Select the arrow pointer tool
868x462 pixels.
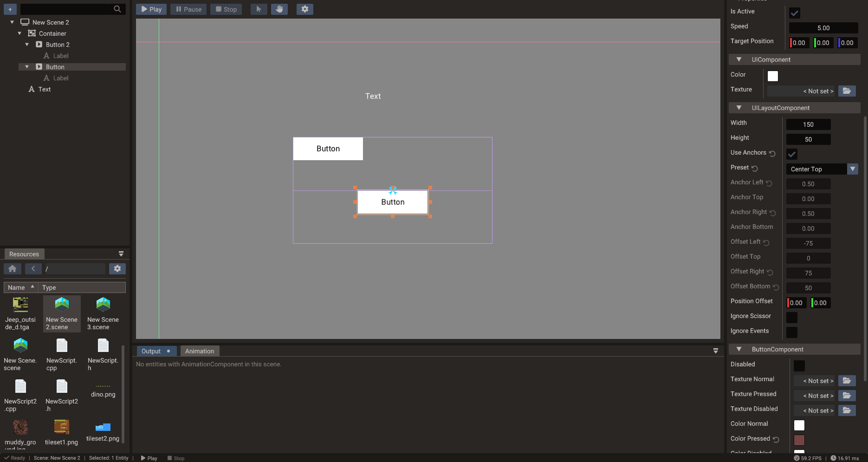coord(259,9)
